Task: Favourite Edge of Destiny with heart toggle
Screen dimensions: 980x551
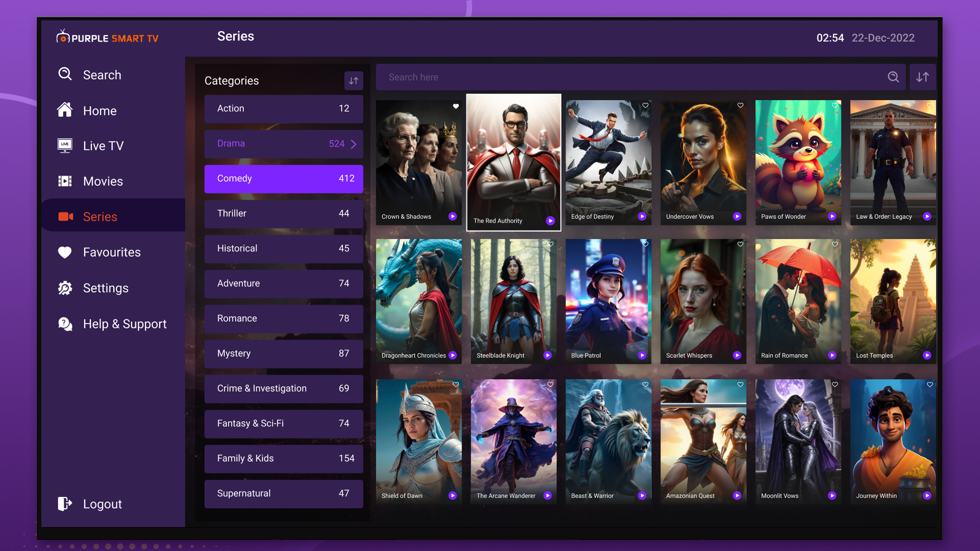Action: (645, 106)
